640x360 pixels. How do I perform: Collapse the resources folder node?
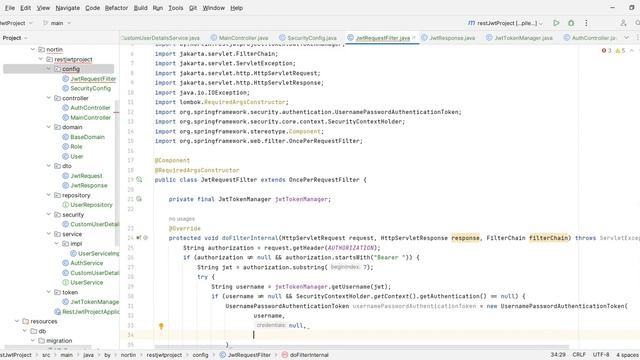click(17, 321)
